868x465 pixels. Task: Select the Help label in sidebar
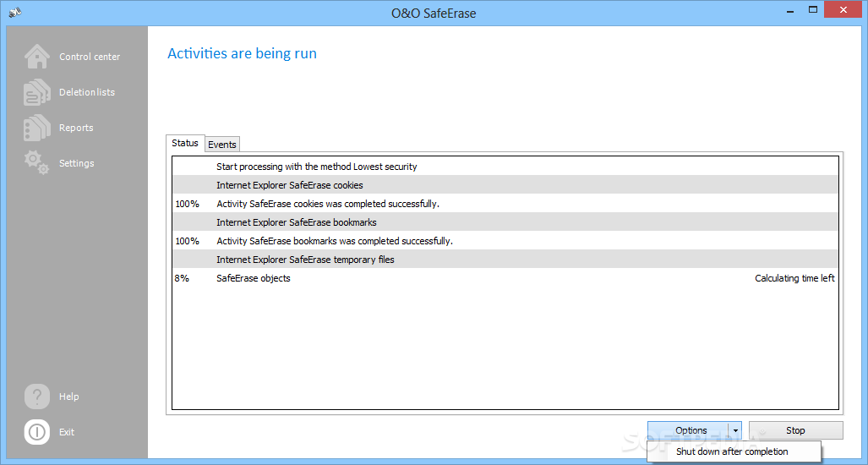68,397
